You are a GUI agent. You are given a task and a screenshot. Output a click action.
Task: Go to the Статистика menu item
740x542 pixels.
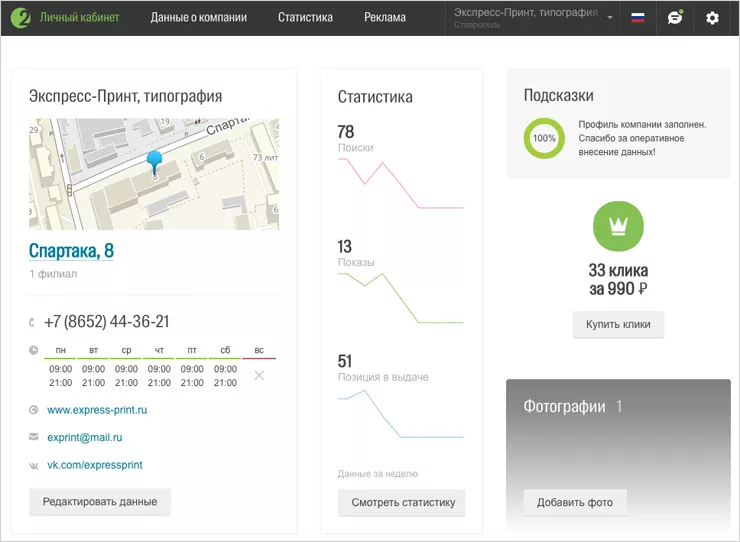coord(305,18)
